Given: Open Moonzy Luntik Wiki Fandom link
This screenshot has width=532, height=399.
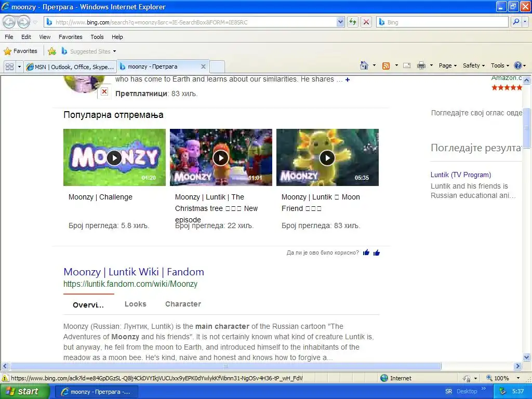Looking at the screenshot, I should pos(134,272).
